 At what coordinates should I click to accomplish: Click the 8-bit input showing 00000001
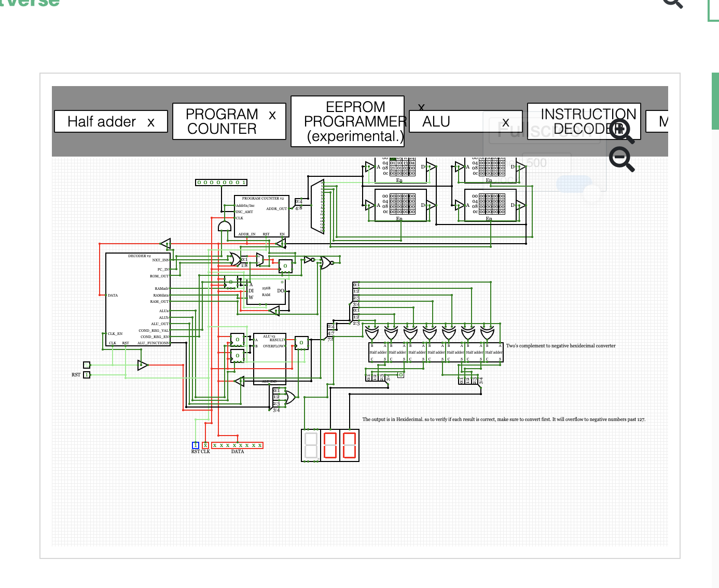(222, 183)
